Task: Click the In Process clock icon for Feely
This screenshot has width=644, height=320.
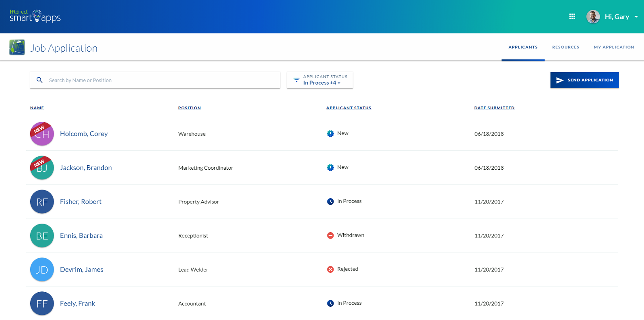Action: pos(330,303)
